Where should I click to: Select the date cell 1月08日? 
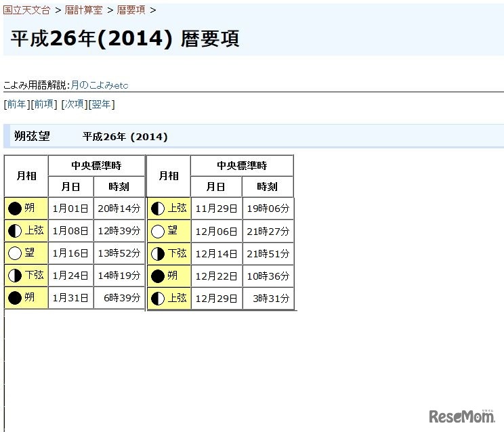point(70,231)
